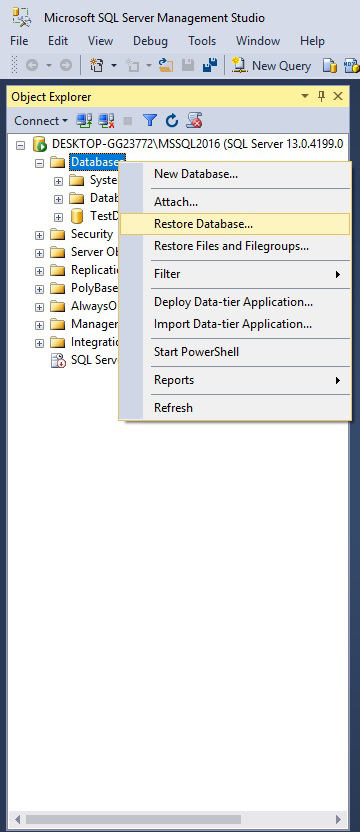Expand the Server Objects folder
Viewport: 360px width, 832px height.
pyautogui.click(x=39, y=253)
